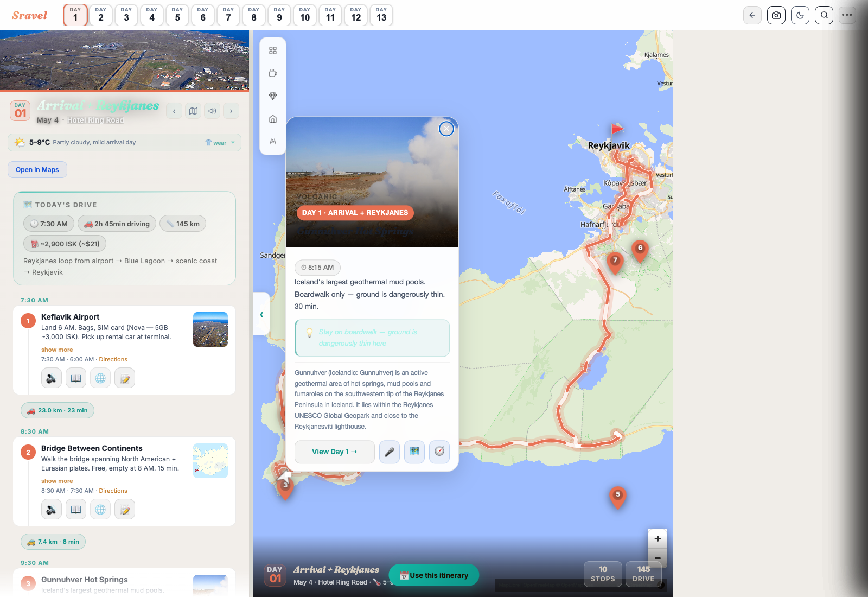Click the camera icon in the top-right toolbar
The height and width of the screenshot is (597, 868).
point(776,15)
